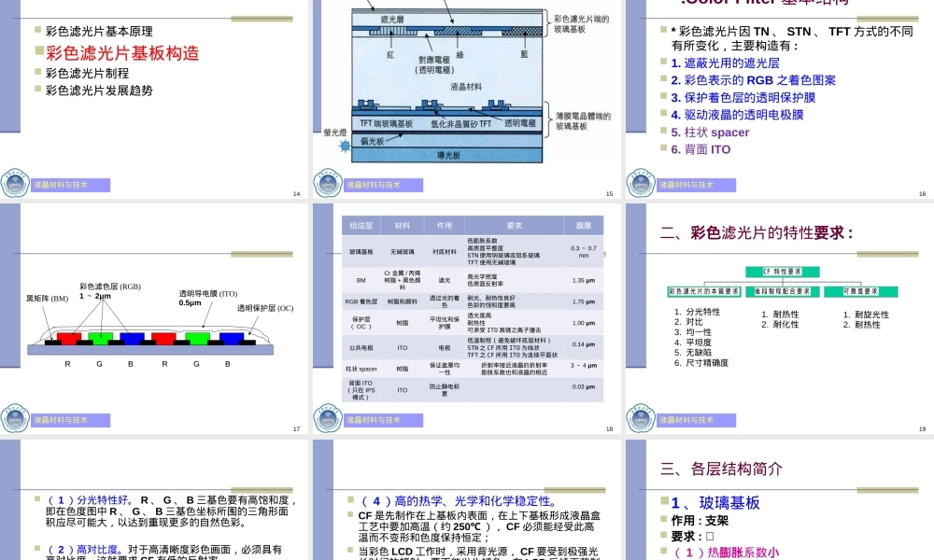Viewport: 934px width, 560px height.
Task: Click the bullet 彩色滤光片制程
Action: point(87,73)
